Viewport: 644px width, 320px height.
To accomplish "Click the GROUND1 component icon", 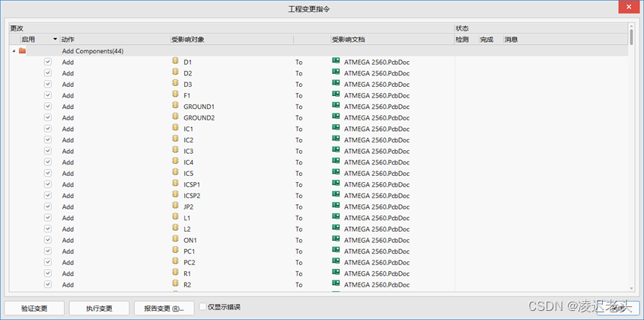I will click(x=175, y=107).
